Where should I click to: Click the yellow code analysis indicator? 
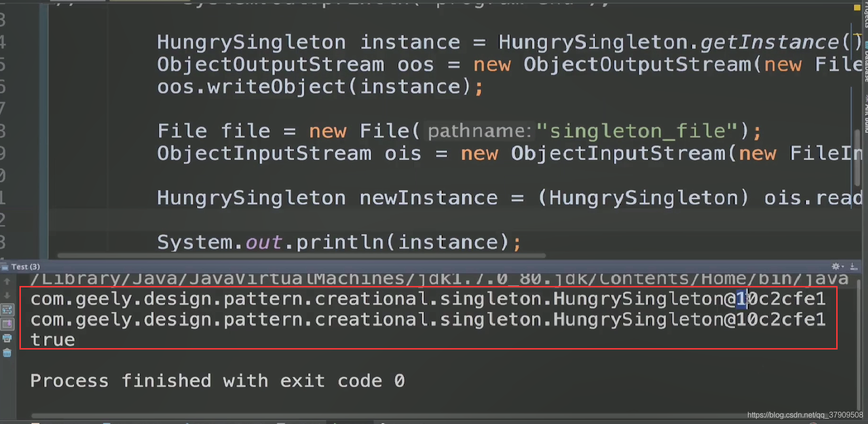tap(857, 7)
